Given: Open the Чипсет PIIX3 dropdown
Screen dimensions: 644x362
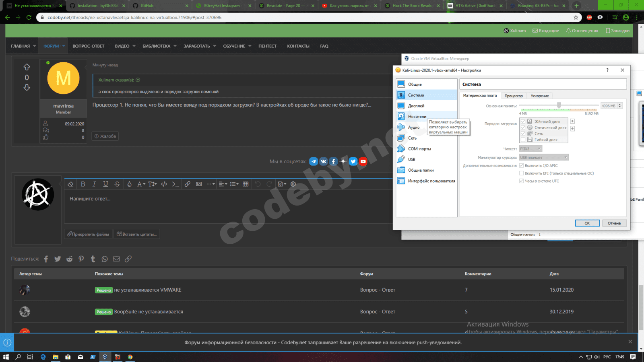Looking at the screenshot, I should [x=530, y=149].
